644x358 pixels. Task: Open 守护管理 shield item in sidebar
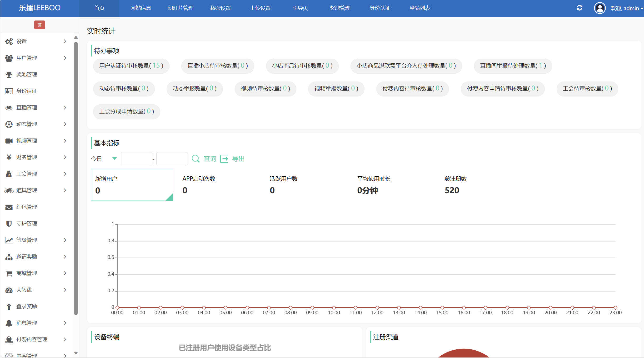26,223
